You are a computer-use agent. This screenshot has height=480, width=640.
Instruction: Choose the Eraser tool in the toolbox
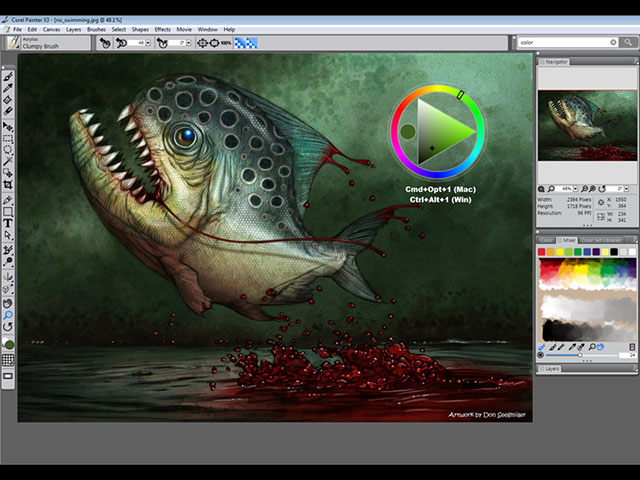[x=8, y=111]
